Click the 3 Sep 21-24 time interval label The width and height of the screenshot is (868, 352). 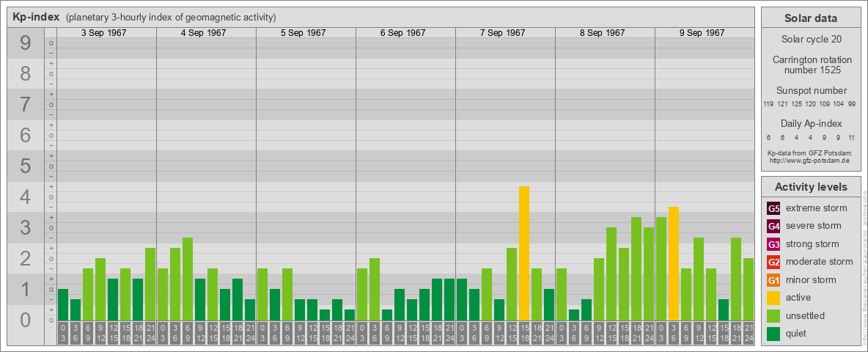(x=150, y=331)
